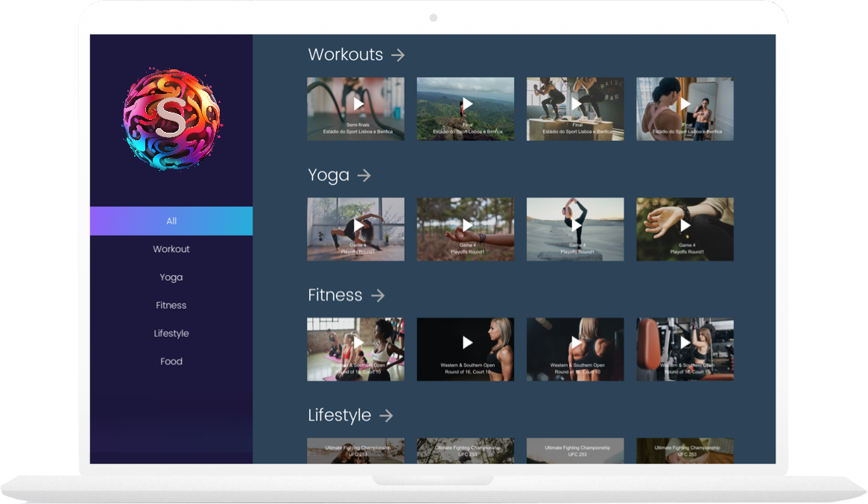This screenshot has height=504, width=868.
Task: Click the arrow beside the Yoga heading
Action: point(364,176)
